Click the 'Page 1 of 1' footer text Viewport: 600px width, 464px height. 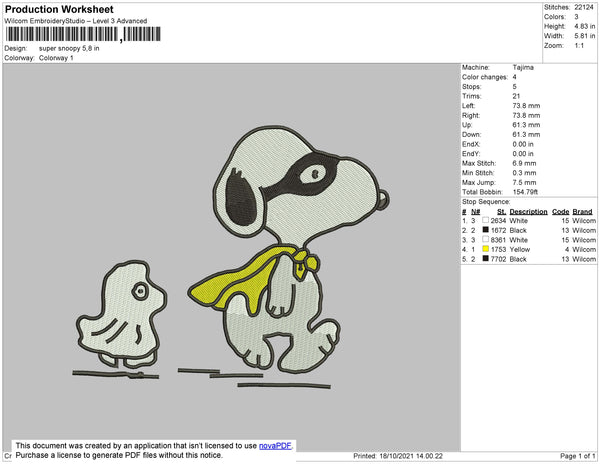578,456
